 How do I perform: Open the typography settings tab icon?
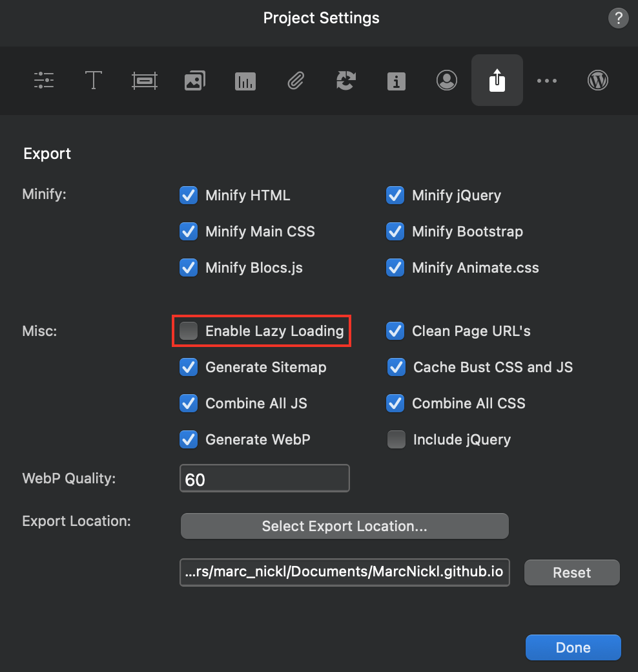(94, 80)
